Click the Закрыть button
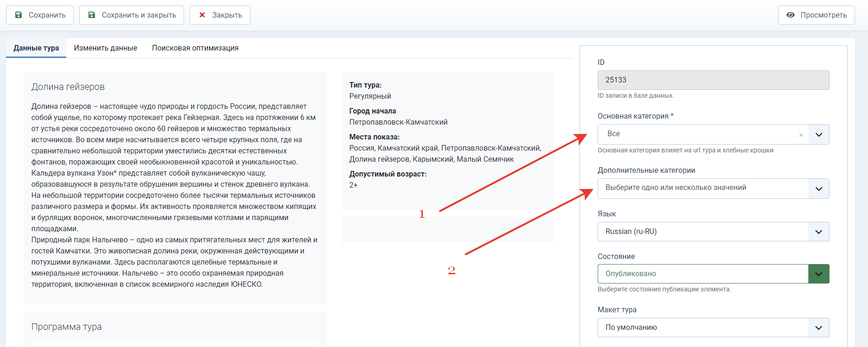This screenshot has width=868, height=347. (x=220, y=15)
